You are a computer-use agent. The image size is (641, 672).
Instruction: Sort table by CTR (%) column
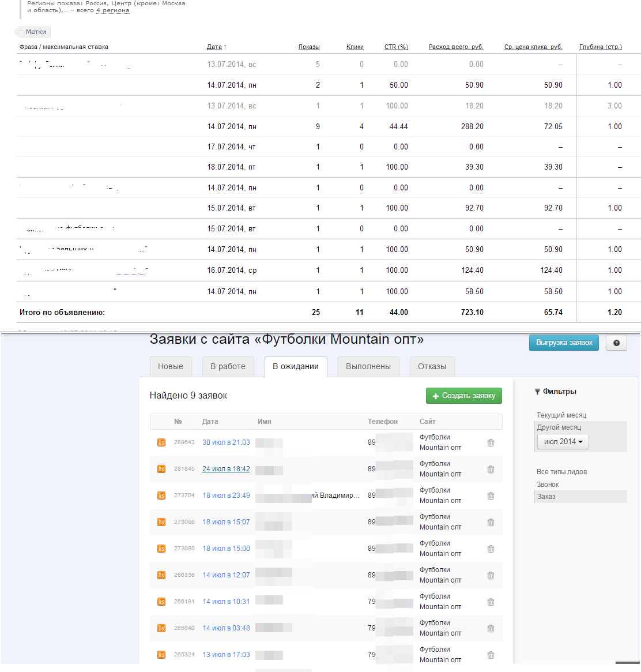tap(396, 47)
